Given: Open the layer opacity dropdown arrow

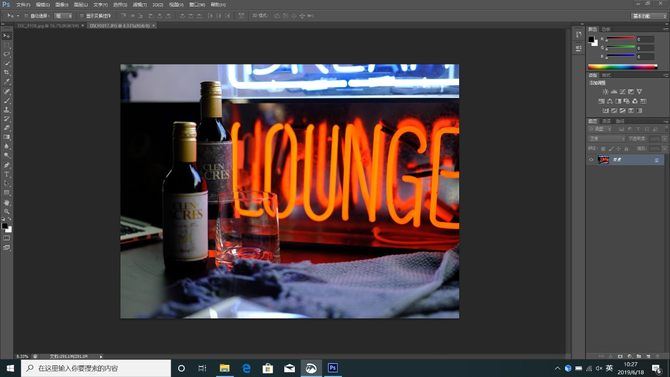Looking at the screenshot, I should [664, 138].
